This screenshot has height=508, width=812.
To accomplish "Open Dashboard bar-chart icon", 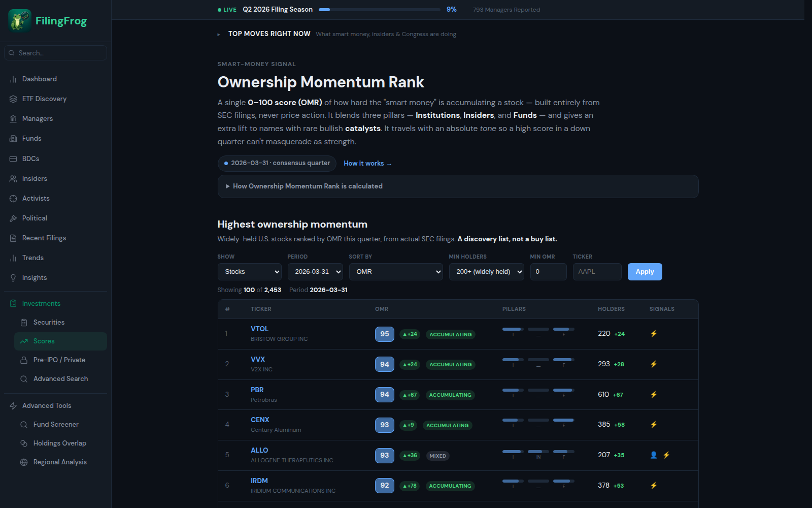I will [13, 79].
